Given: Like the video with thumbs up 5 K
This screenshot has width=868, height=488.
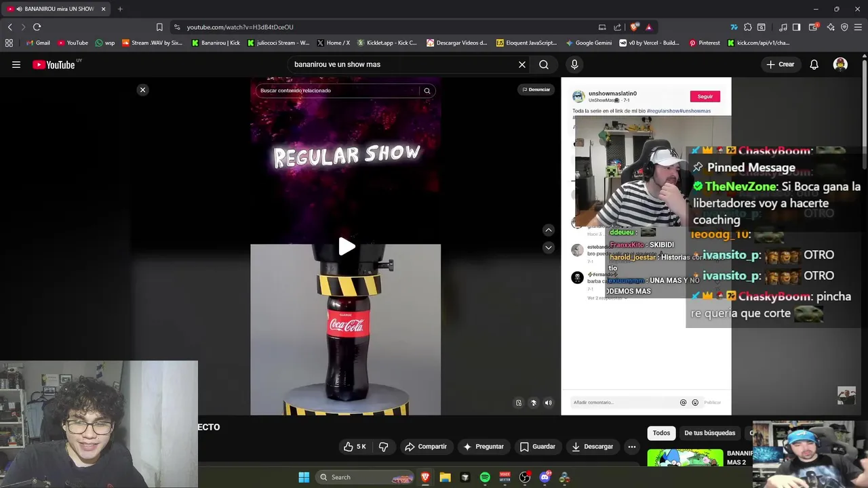Looking at the screenshot, I should pyautogui.click(x=355, y=447).
